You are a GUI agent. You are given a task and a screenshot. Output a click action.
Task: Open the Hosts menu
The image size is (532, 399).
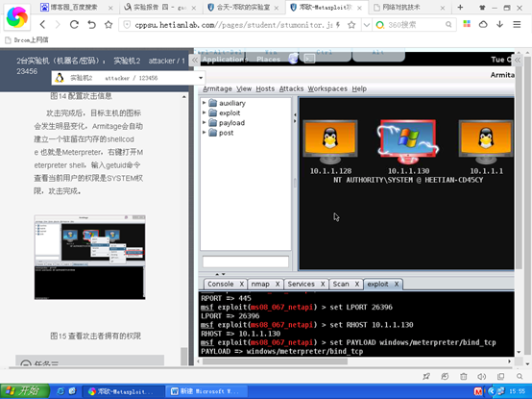tap(265, 88)
